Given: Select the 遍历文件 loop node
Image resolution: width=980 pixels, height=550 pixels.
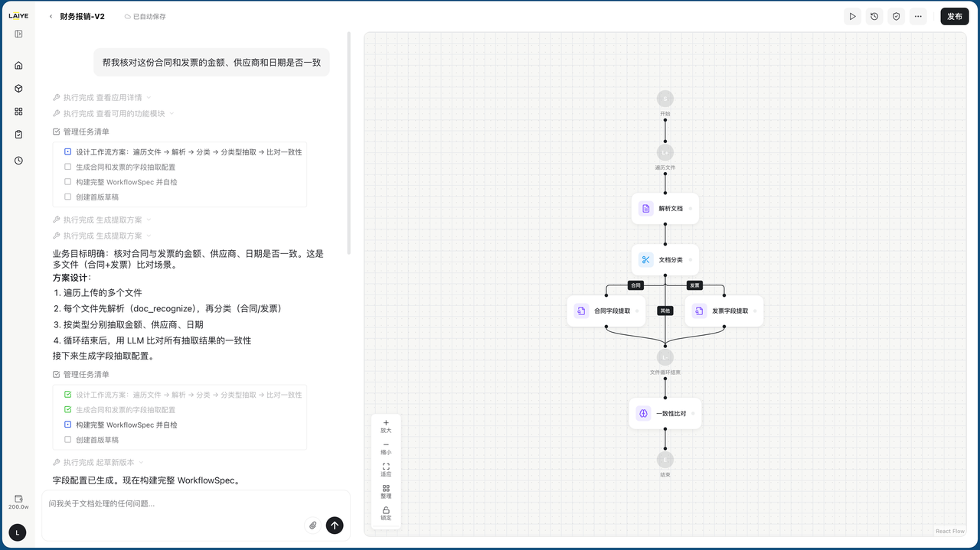Looking at the screenshot, I should [665, 153].
